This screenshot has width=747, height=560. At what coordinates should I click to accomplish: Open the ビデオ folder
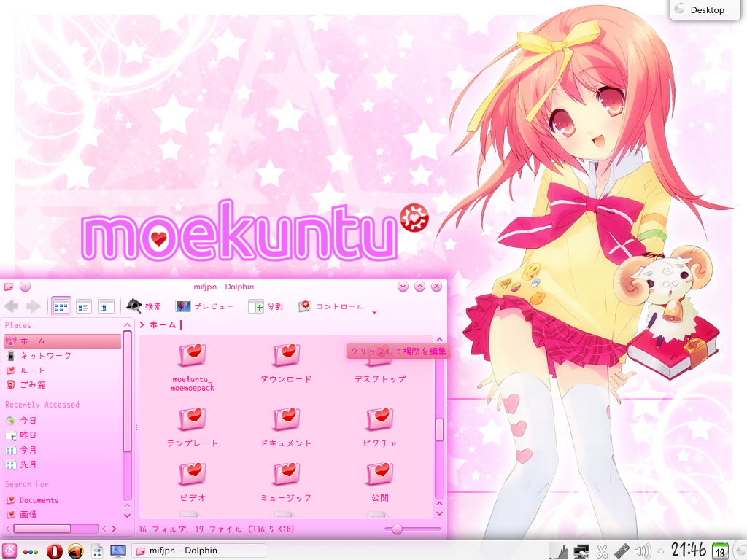(192, 482)
